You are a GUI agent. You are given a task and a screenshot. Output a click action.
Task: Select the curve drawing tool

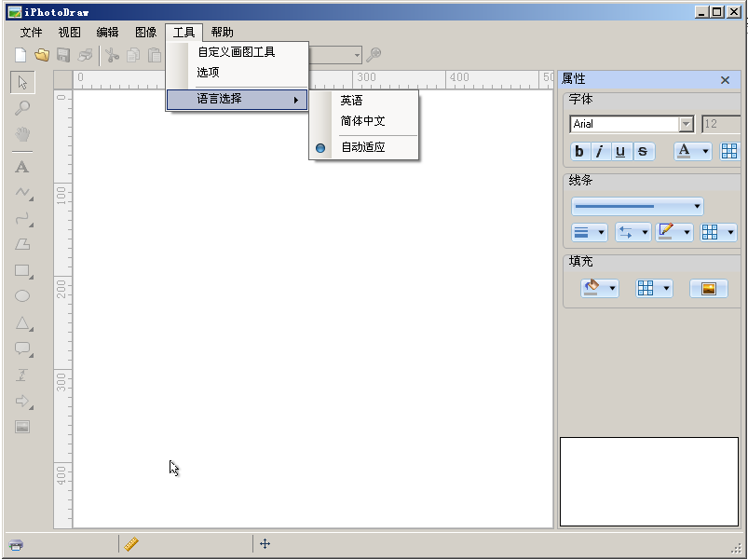[x=23, y=219]
